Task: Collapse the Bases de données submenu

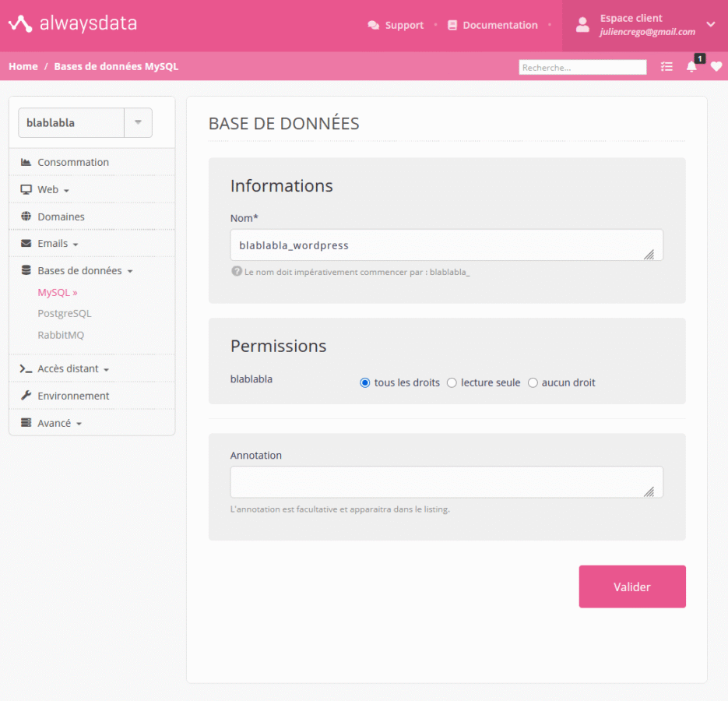Action: (x=130, y=272)
